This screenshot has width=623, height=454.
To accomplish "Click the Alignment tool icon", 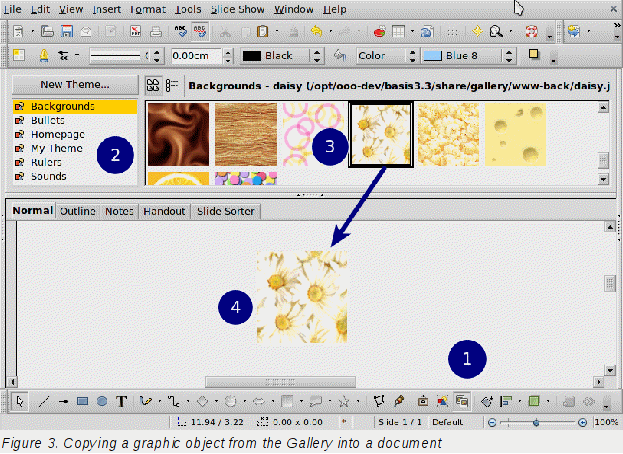I will tap(506, 402).
